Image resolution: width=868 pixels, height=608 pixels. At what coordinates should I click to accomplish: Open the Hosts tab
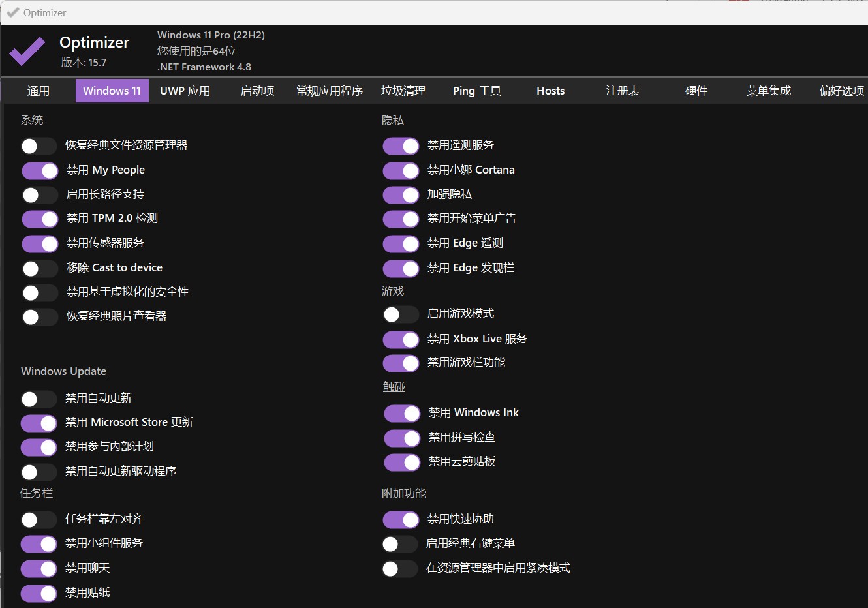point(551,91)
